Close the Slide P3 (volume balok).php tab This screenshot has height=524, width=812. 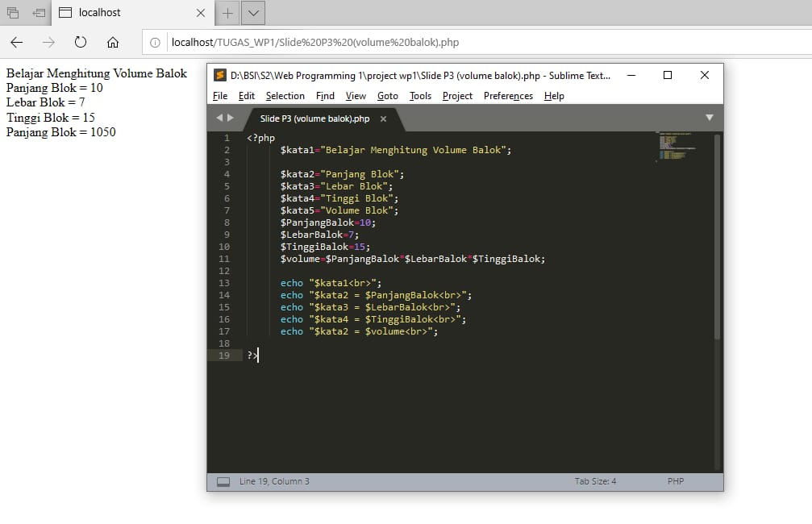383,119
